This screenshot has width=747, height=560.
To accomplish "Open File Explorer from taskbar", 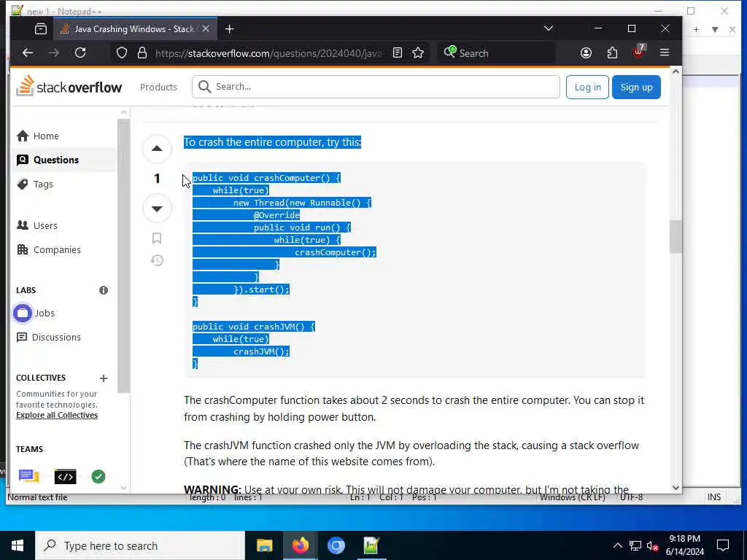I will pyautogui.click(x=264, y=545).
